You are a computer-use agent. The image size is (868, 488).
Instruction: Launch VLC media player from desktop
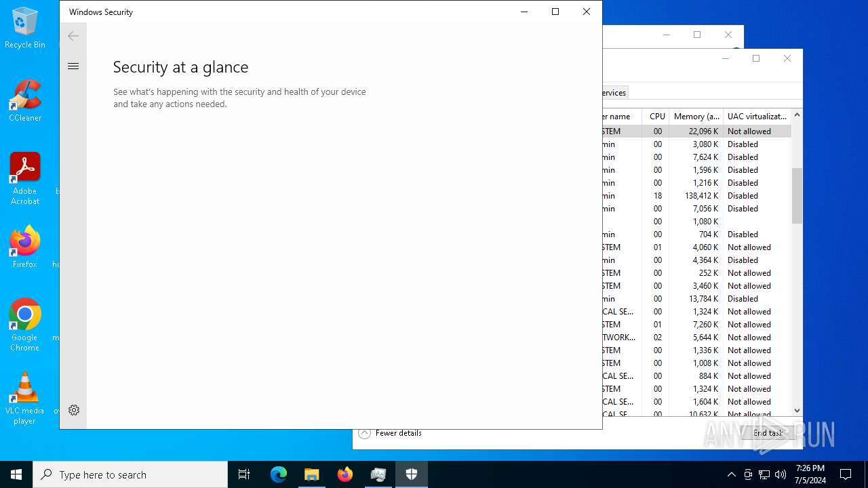point(25,399)
